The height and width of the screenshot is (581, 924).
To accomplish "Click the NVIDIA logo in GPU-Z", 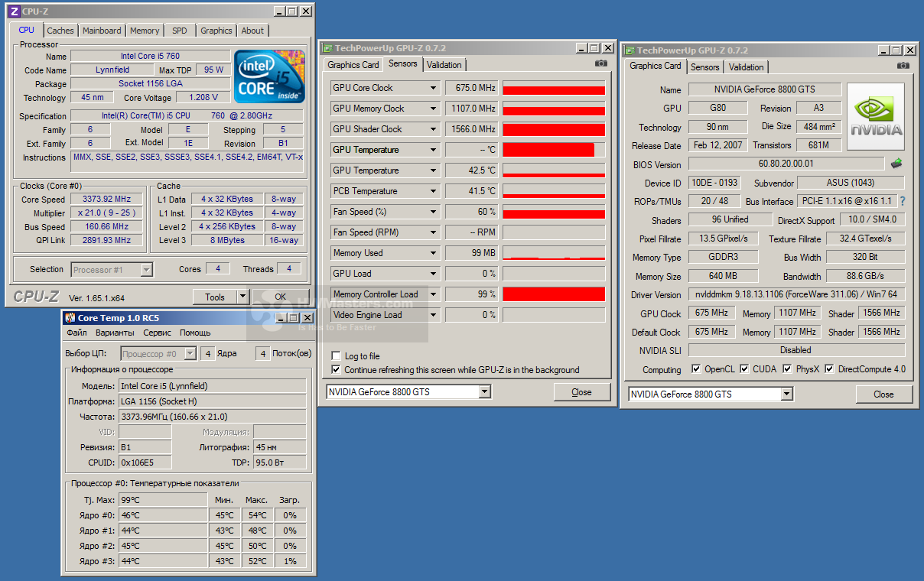I will pos(875,117).
